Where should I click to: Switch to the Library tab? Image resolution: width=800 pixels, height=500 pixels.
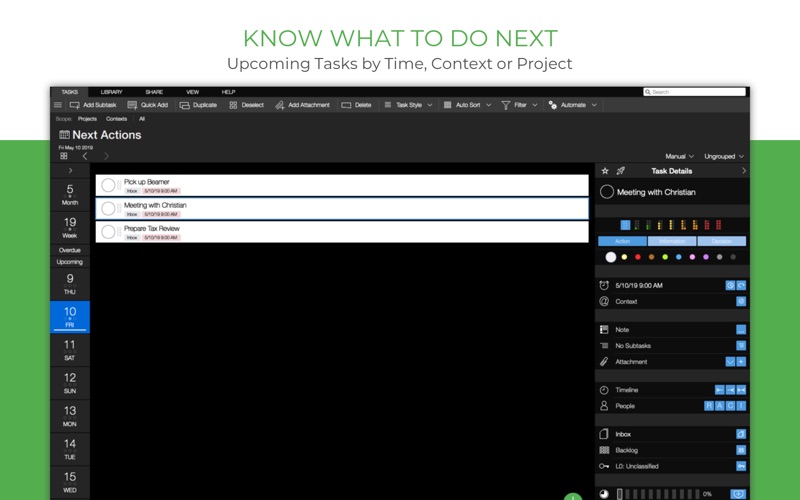coord(111,91)
